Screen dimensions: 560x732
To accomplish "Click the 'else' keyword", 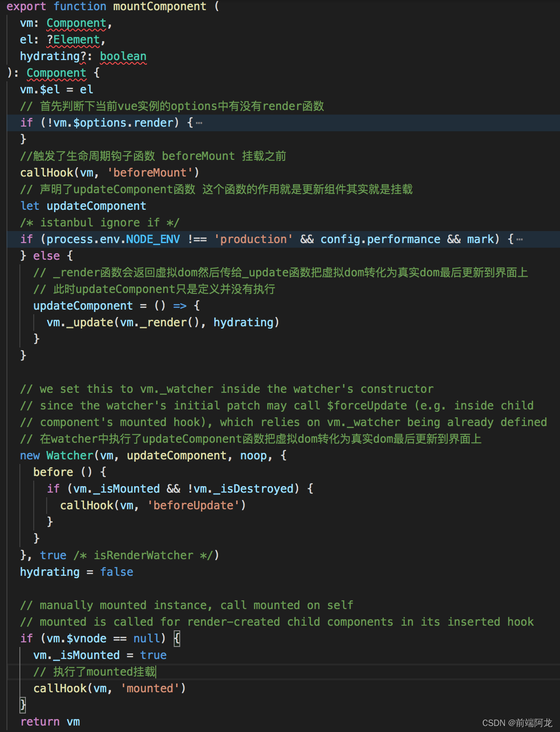I will click(x=46, y=256).
